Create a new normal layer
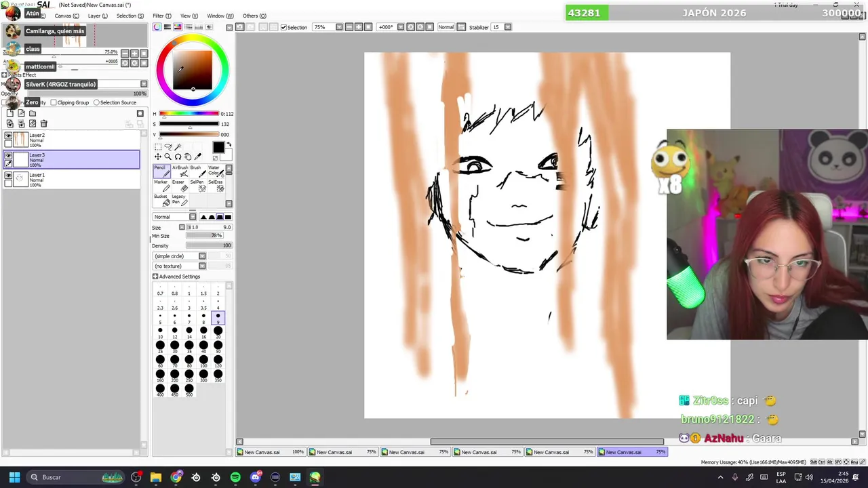 click(9, 113)
